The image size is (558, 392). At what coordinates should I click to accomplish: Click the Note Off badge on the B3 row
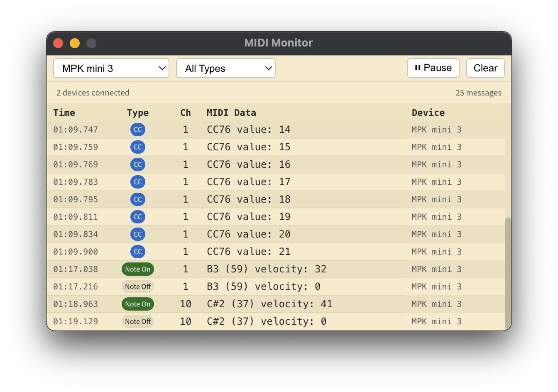[x=137, y=287]
